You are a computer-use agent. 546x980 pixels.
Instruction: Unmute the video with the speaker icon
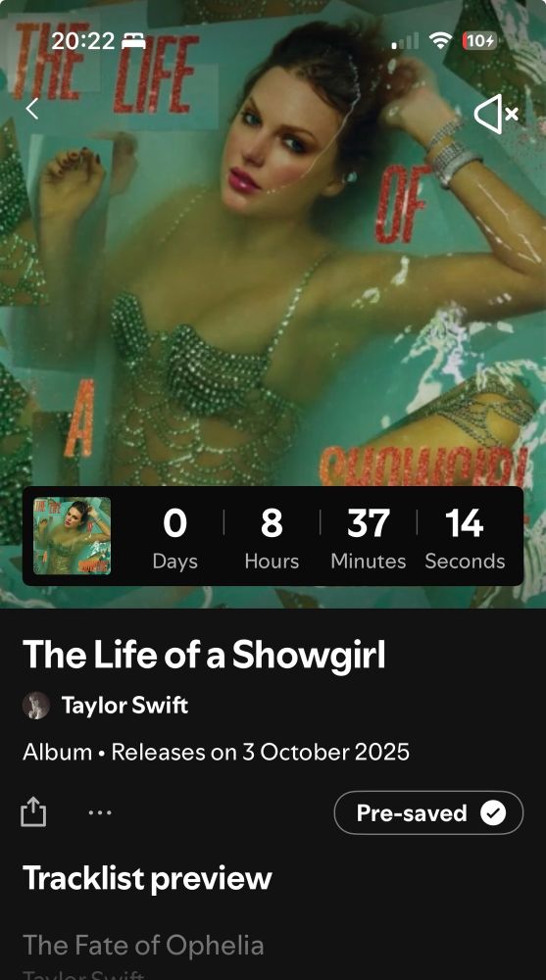point(496,114)
